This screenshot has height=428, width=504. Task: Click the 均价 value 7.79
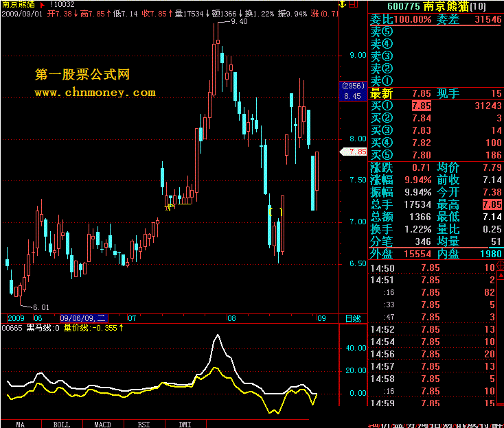pyautogui.click(x=492, y=167)
